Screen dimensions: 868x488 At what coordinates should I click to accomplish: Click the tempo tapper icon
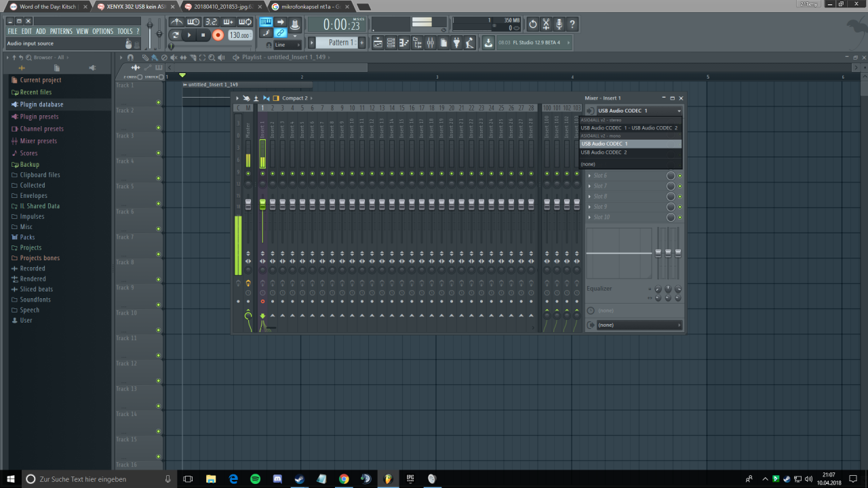coord(469,43)
